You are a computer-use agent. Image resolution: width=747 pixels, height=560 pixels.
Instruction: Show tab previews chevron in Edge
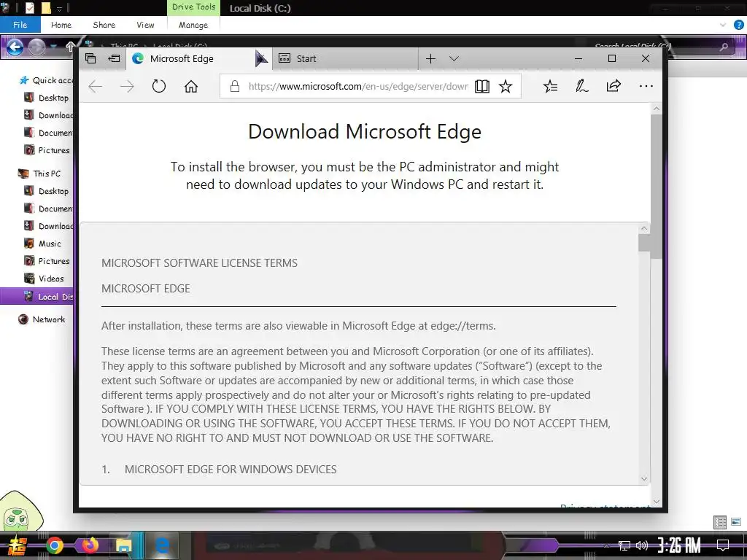454,58
